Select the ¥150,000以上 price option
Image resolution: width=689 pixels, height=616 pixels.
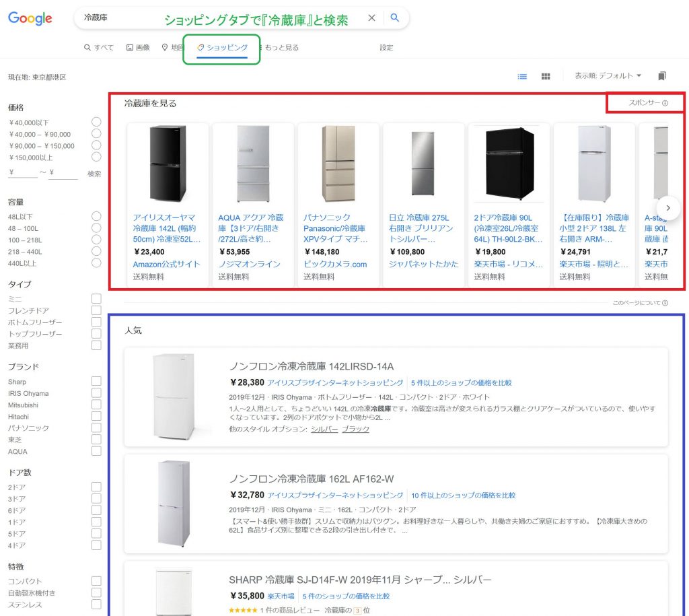(x=96, y=157)
